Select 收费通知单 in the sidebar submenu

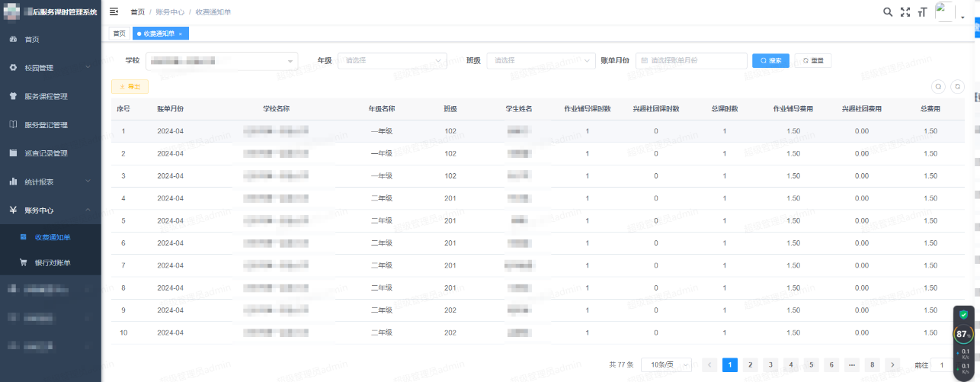(50, 237)
